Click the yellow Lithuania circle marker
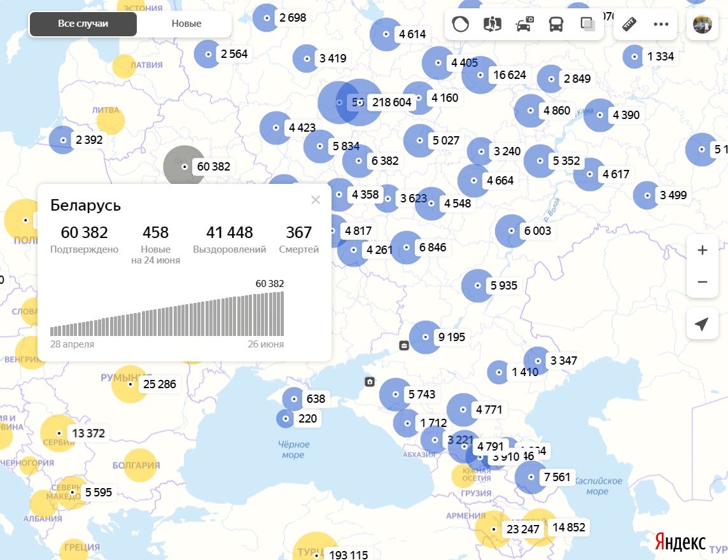Viewport: 728px width, 560px height. tap(111, 121)
